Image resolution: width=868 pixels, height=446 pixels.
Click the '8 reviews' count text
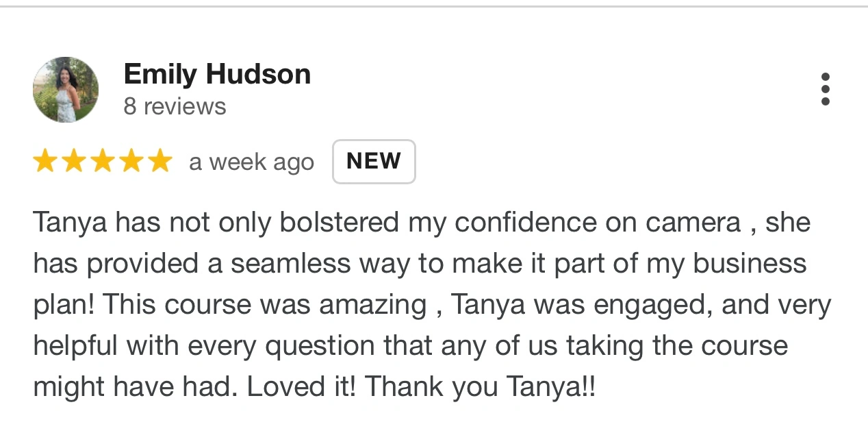click(x=175, y=107)
